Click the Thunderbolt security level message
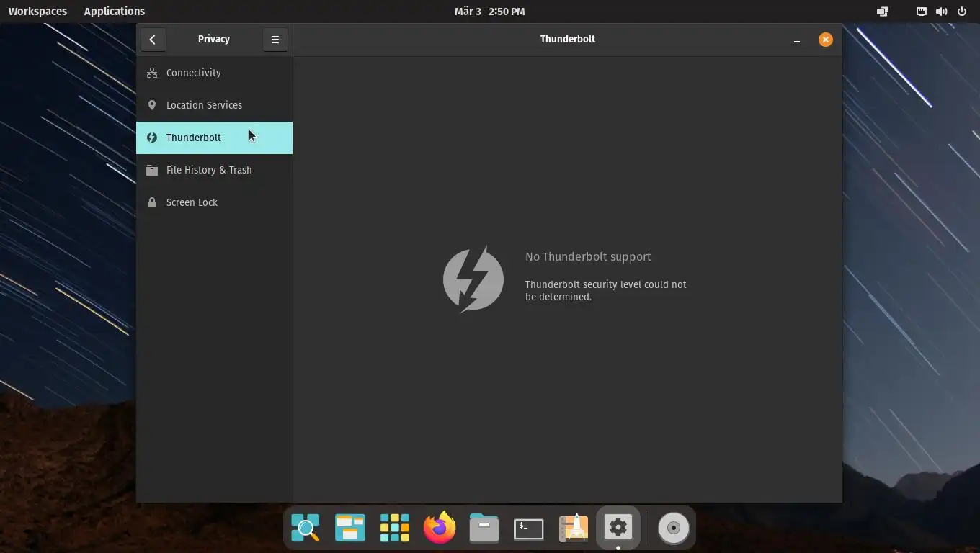The width and height of the screenshot is (980, 553). pos(606,290)
